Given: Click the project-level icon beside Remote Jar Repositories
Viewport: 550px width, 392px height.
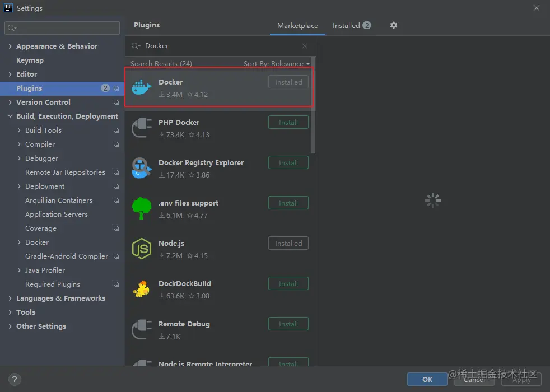Looking at the screenshot, I should (x=116, y=172).
